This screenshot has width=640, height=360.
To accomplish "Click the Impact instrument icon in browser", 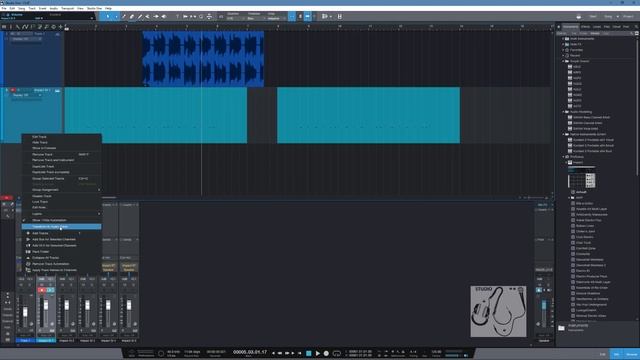I will (x=570, y=162).
